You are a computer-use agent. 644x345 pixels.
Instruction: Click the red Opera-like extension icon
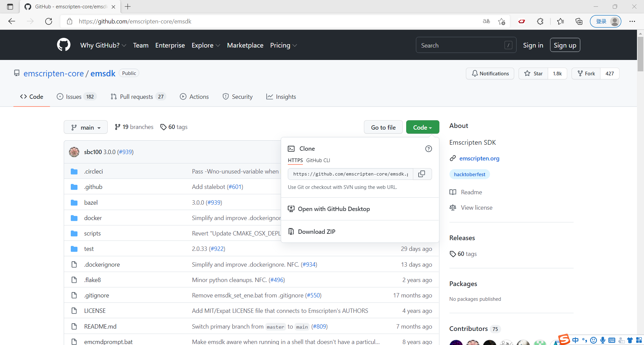[522, 21]
